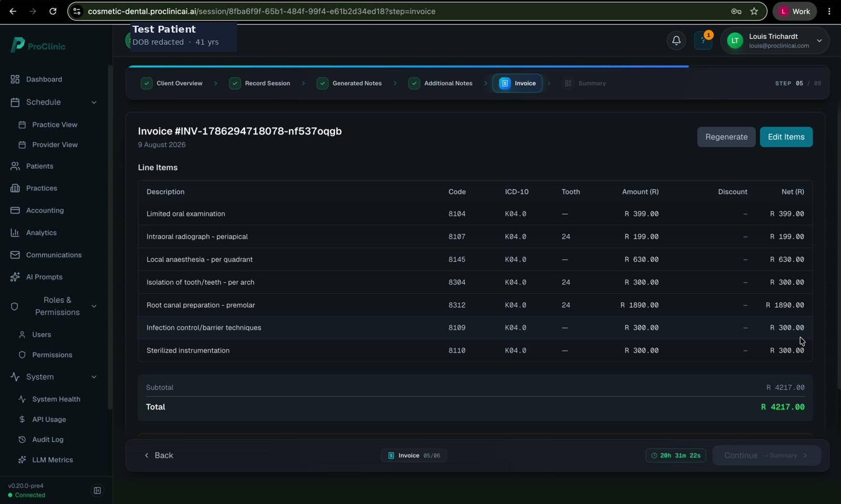
Task: Go Back to the previous step
Action: click(159, 456)
